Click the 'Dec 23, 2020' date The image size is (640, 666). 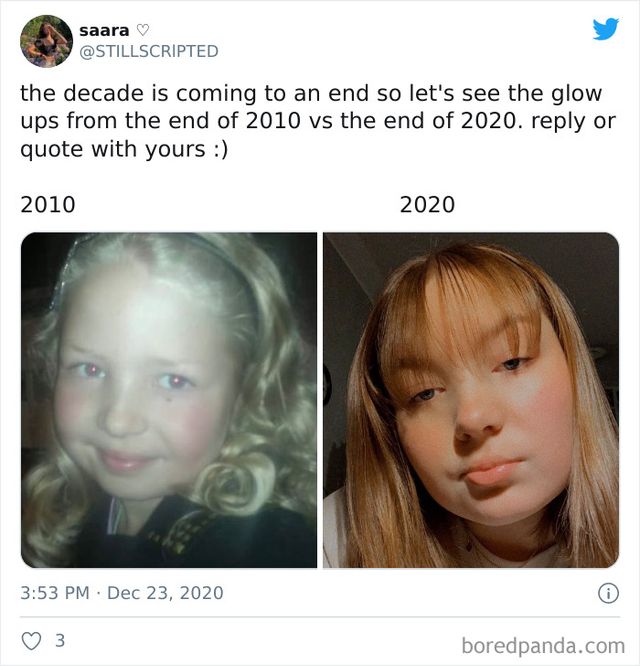coord(165,593)
